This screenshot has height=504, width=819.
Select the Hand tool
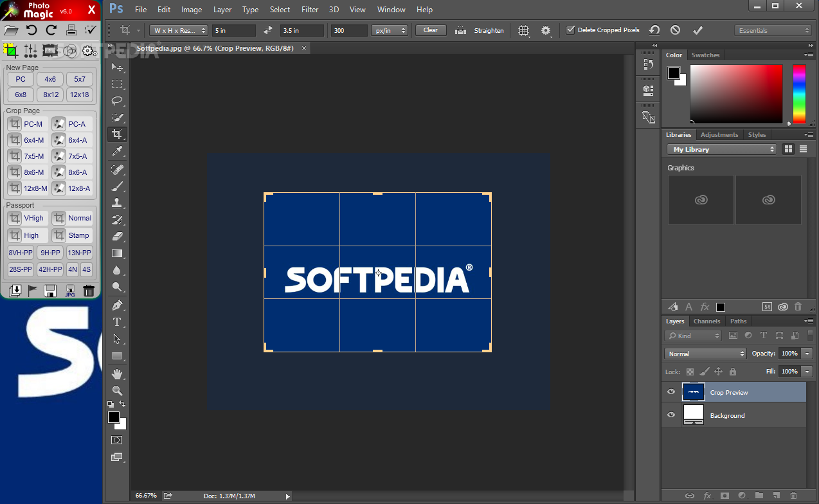pos(117,373)
